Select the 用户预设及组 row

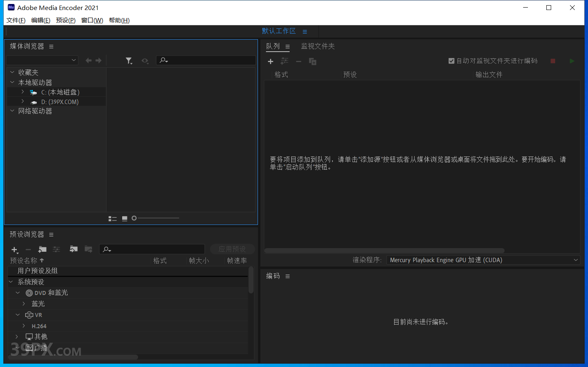click(128, 271)
